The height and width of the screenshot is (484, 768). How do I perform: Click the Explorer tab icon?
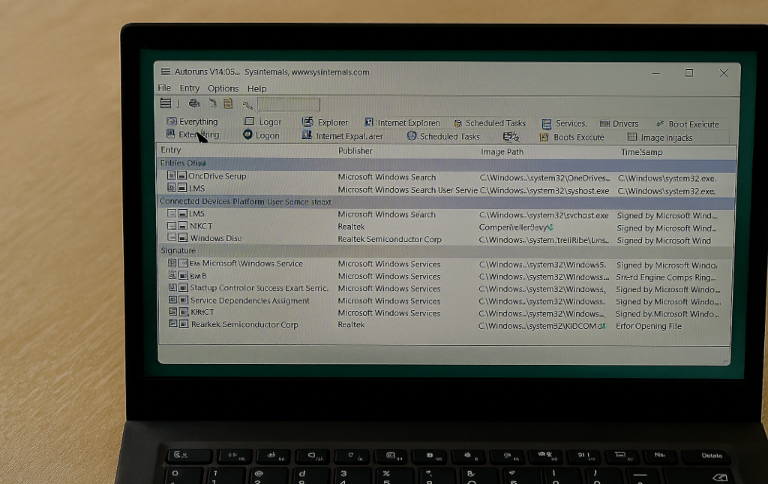(306, 123)
